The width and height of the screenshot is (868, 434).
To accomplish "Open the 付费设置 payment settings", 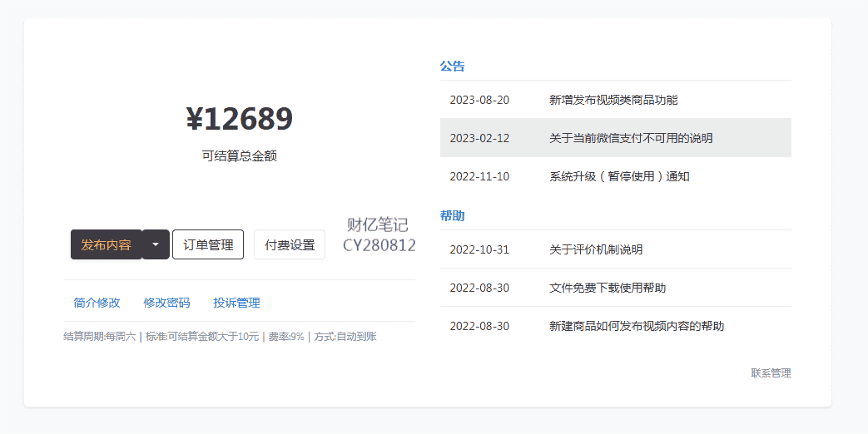I will pyautogui.click(x=290, y=244).
